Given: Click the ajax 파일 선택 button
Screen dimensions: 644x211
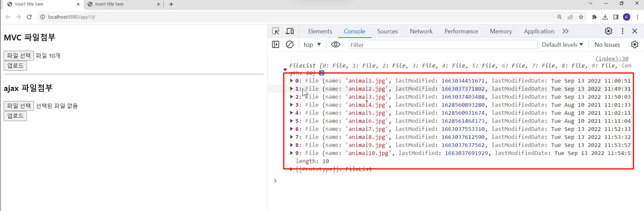Looking at the screenshot, I should click(19, 106).
